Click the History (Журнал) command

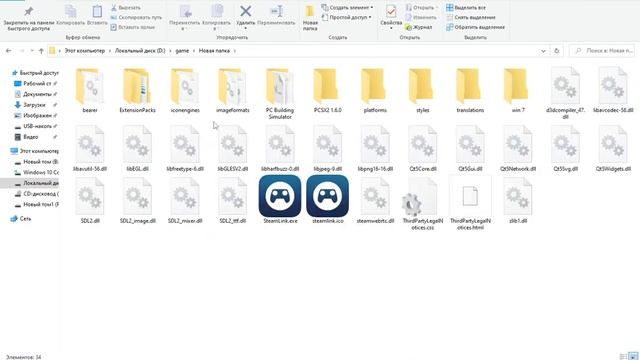pyautogui.click(x=419, y=27)
